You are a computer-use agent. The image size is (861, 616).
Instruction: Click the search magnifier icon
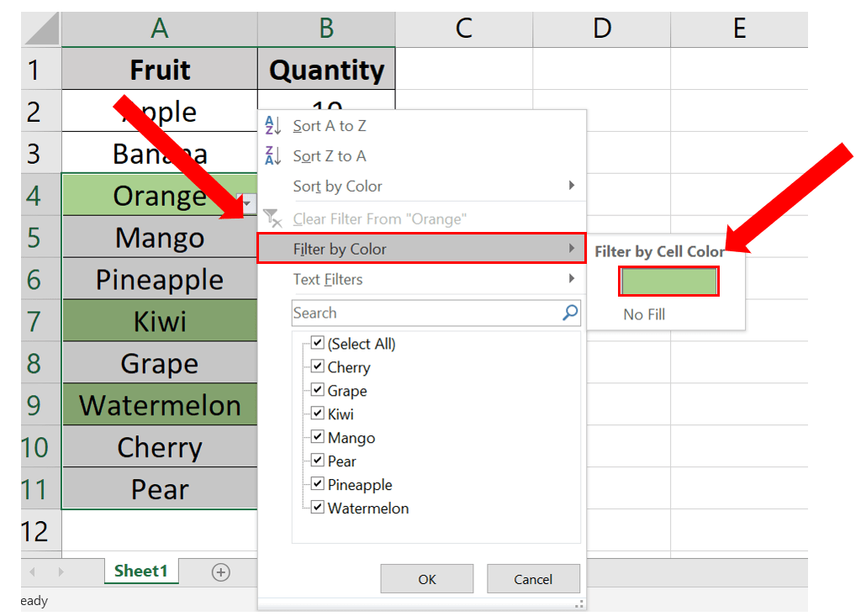point(570,312)
